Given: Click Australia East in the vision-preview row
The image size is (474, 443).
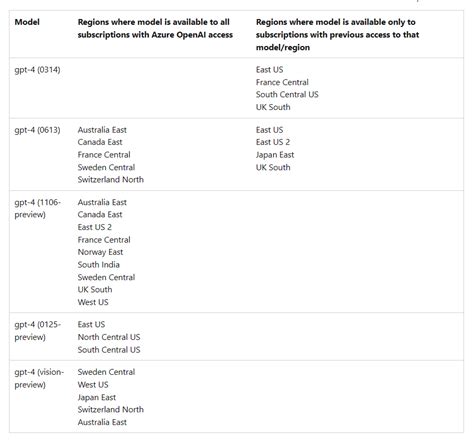Looking at the screenshot, I should (102, 422).
